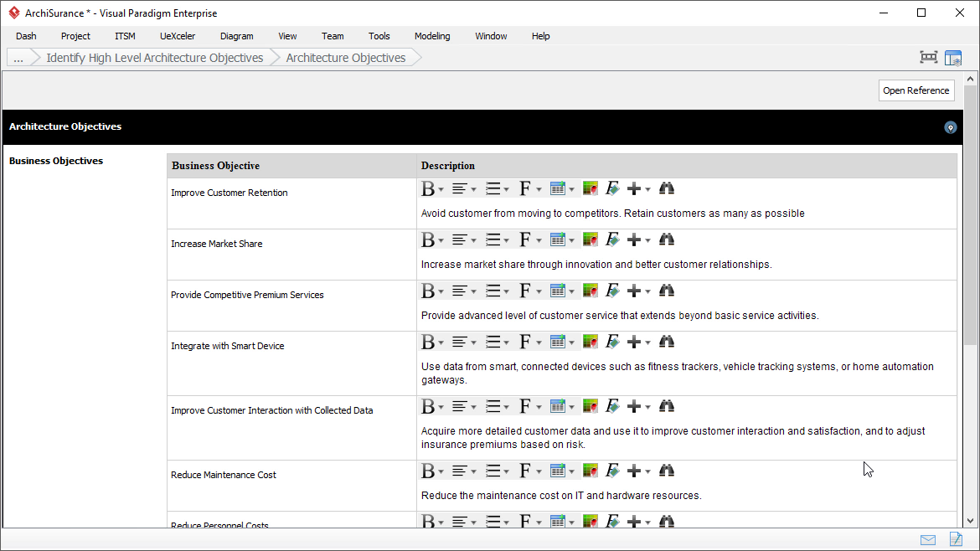
Task: Select the Integrate with Smart Device objective cell
Action: click(x=291, y=363)
